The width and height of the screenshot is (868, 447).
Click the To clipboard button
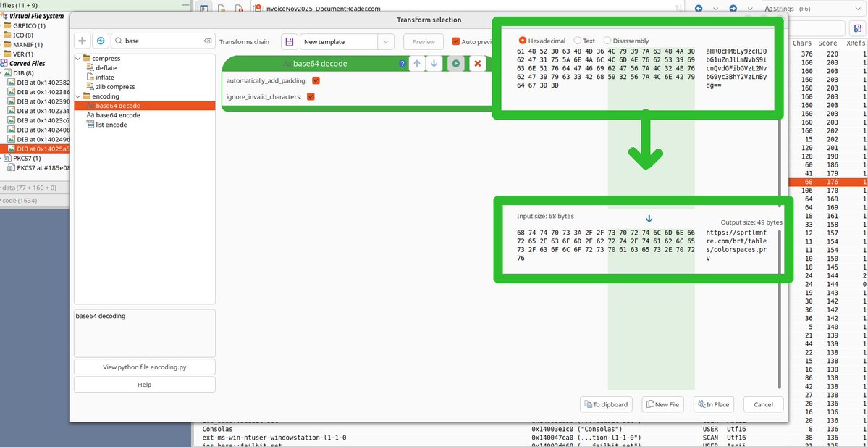[x=606, y=404]
